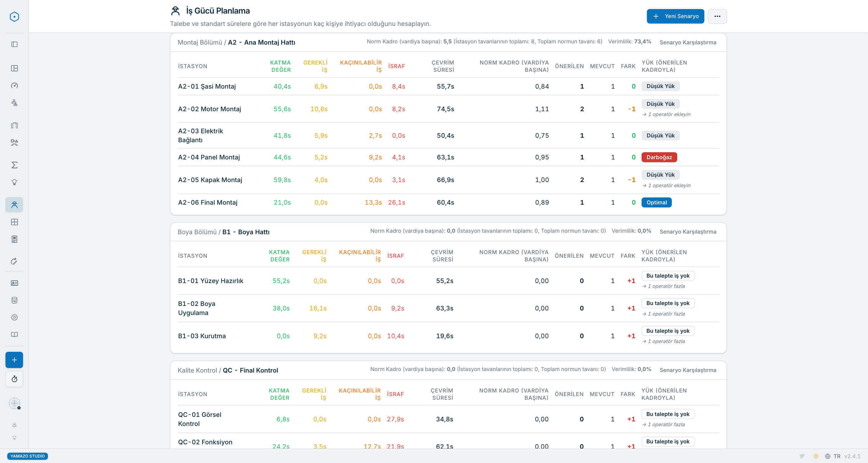Screen dimensions: 868x463
Task: Open the hierarchy tree icon in sidebar
Action: click(14, 103)
